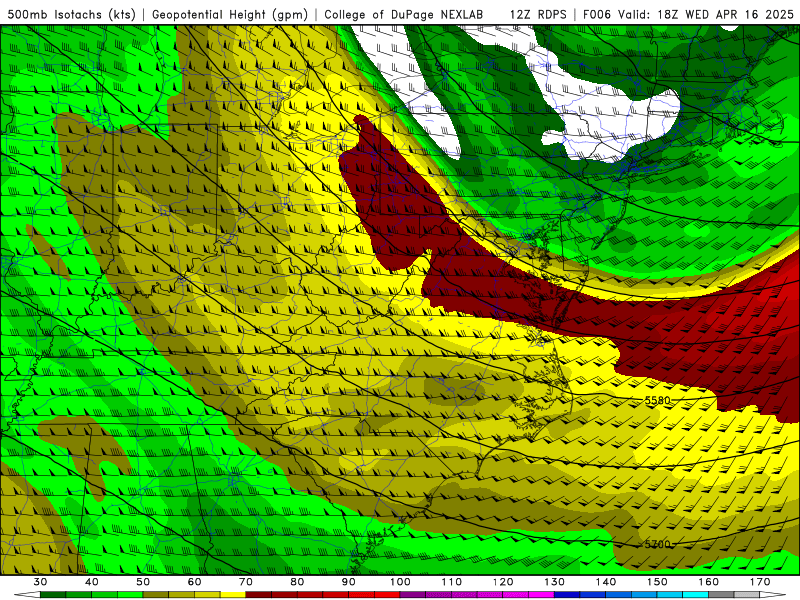Click the '500mb Isotachs (kts)' title text
Screen dimensions: 800x600
pyautogui.click(x=71, y=14)
